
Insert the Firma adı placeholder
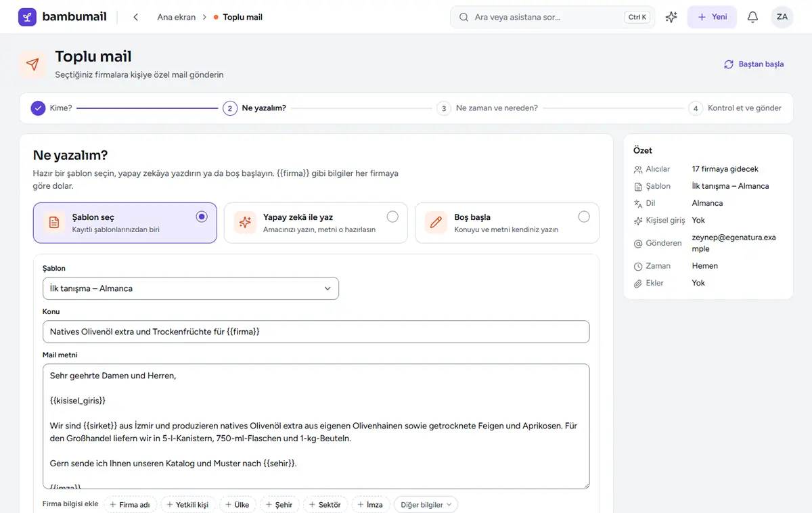pos(131,505)
